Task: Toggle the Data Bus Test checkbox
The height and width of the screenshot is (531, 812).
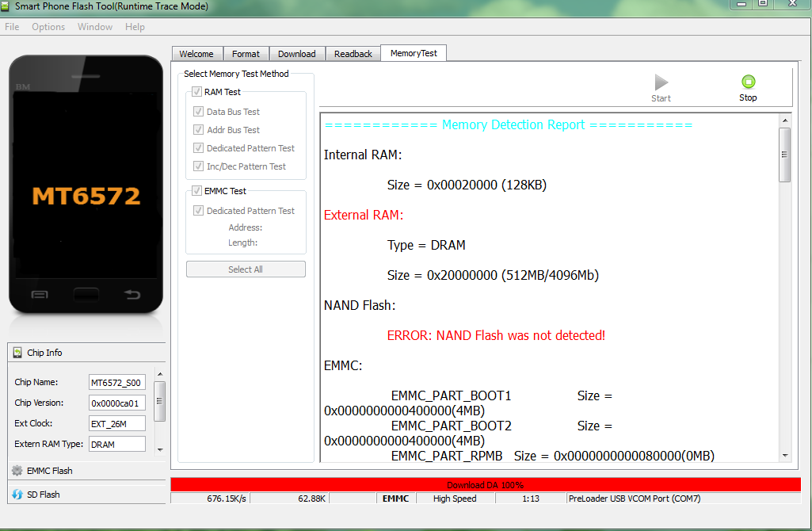Action: (199, 112)
